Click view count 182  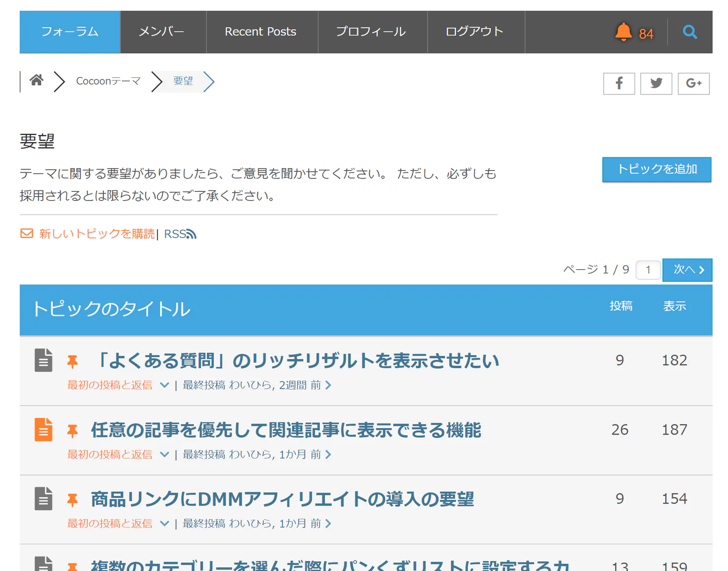(x=674, y=360)
